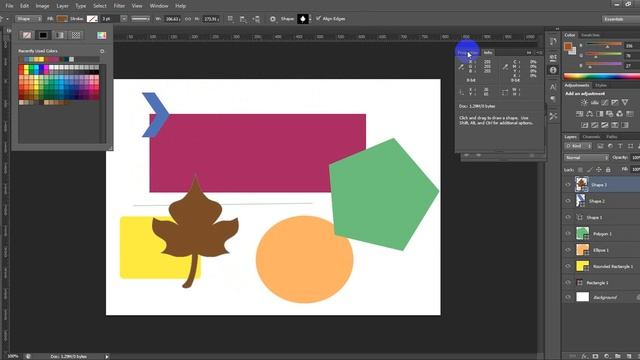Open the path arrangement icon
This screenshot has width=640, height=360.
[x=256, y=19]
